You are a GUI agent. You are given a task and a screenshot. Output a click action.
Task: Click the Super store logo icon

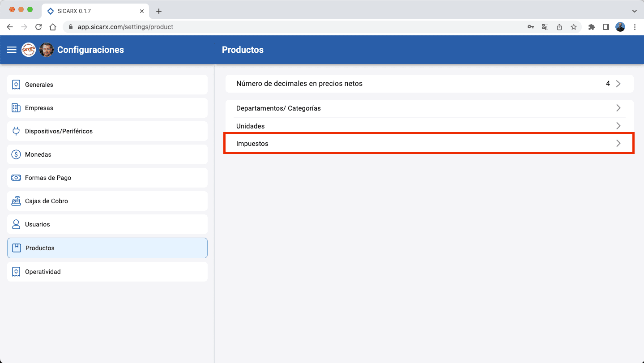(x=29, y=50)
